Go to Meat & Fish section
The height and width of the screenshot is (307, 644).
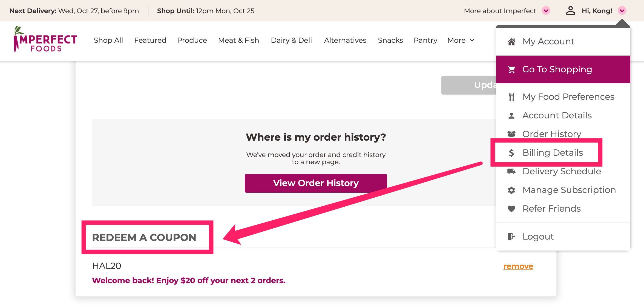238,40
